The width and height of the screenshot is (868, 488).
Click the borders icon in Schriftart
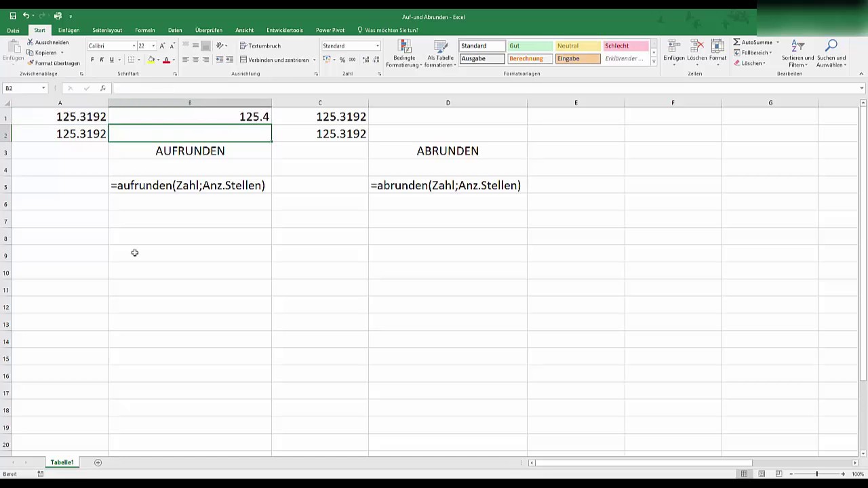pyautogui.click(x=132, y=60)
